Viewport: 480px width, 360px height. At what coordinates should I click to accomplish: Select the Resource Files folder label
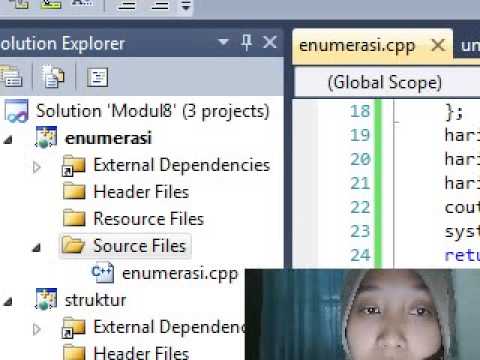(148, 219)
